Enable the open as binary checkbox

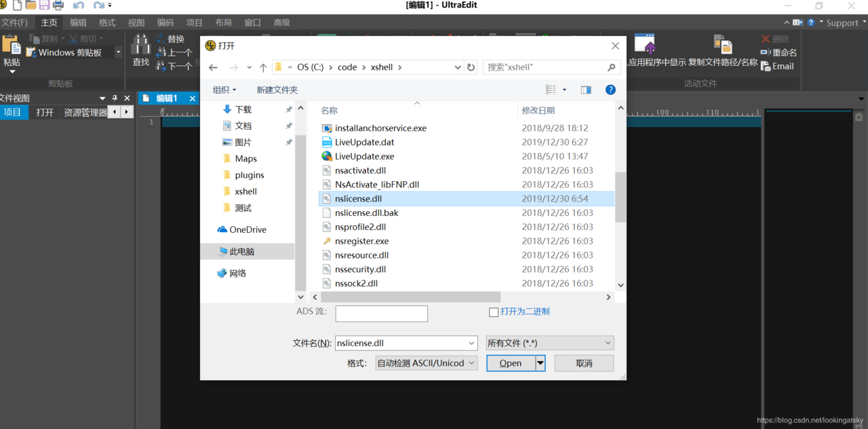point(494,312)
